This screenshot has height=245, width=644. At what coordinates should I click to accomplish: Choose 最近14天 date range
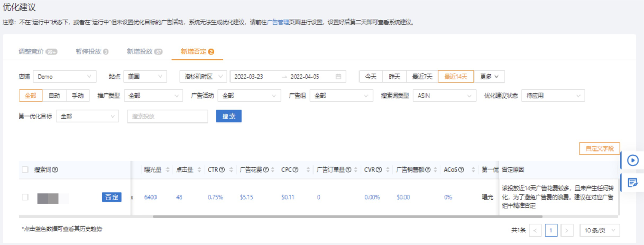tap(456, 77)
